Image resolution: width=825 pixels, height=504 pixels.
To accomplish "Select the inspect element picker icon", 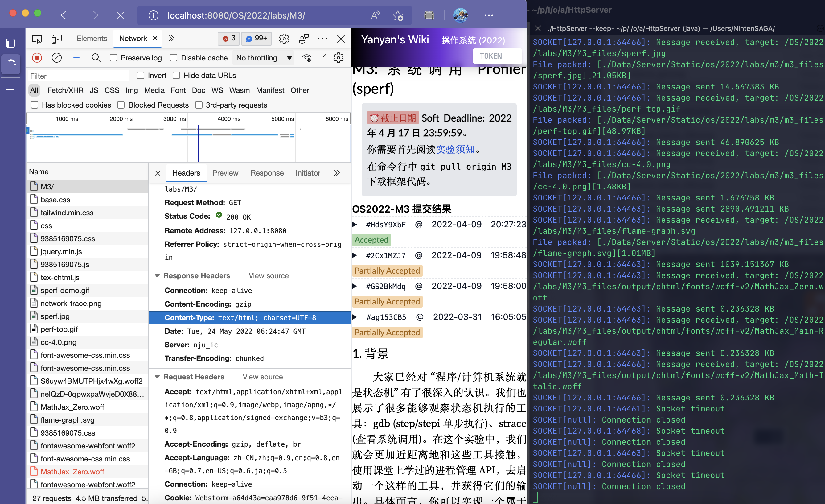I will click(37, 39).
